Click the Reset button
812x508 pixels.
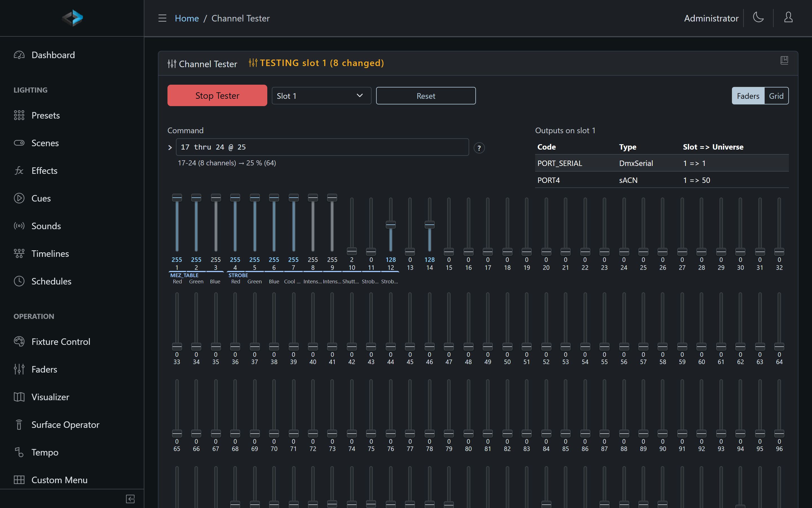pos(426,96)
